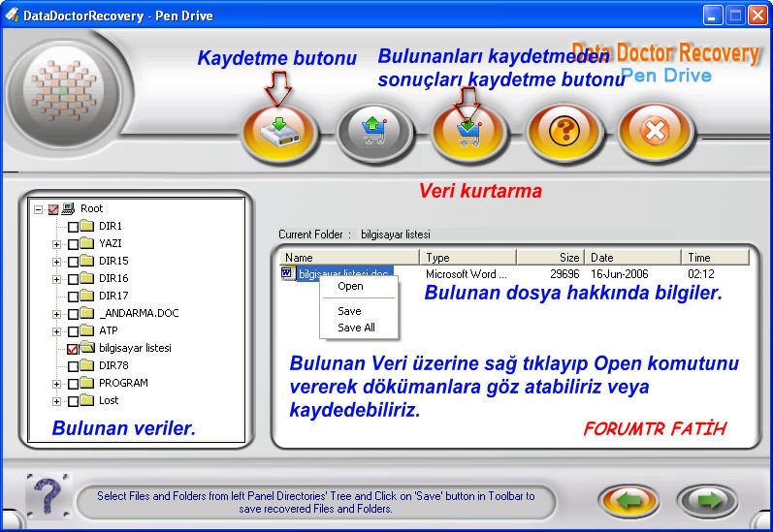This screenshot has width=773, height=532.
Task: Uncheck the Root checkbox
Action: click(53, 210)
